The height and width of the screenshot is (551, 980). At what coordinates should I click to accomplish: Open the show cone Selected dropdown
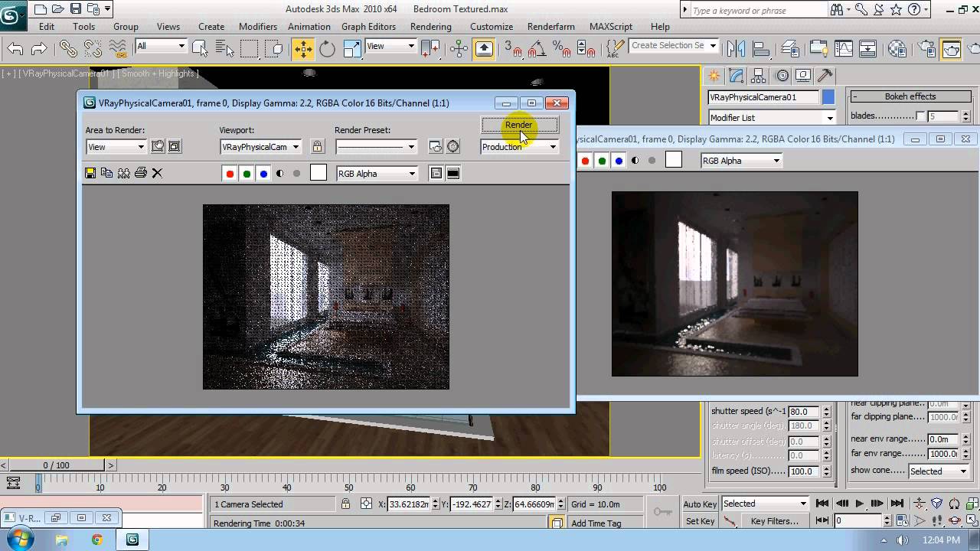coord(939,471)
